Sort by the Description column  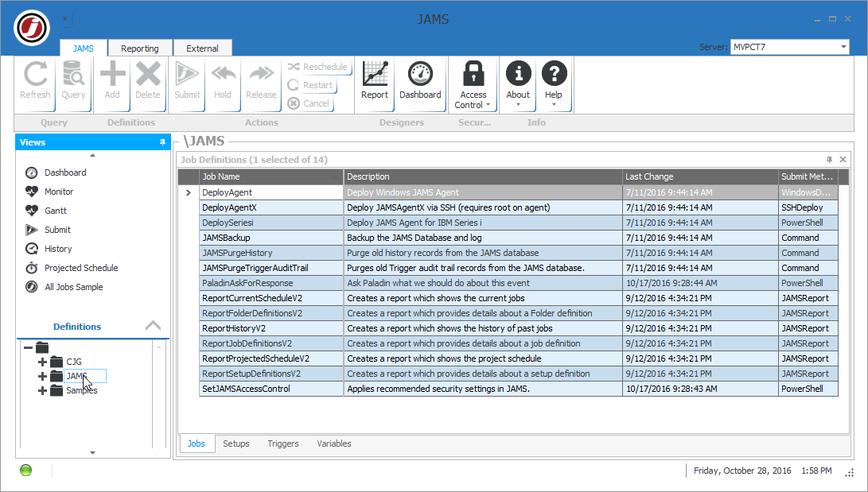483,177
